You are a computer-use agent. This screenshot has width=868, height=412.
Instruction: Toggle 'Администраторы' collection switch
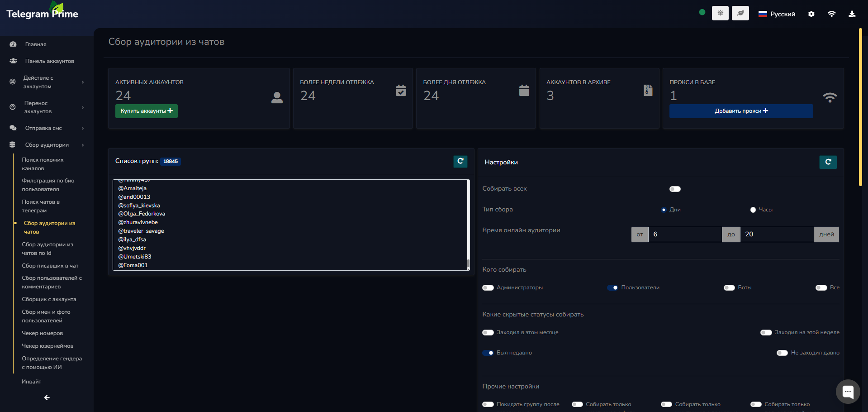[488, 287]
